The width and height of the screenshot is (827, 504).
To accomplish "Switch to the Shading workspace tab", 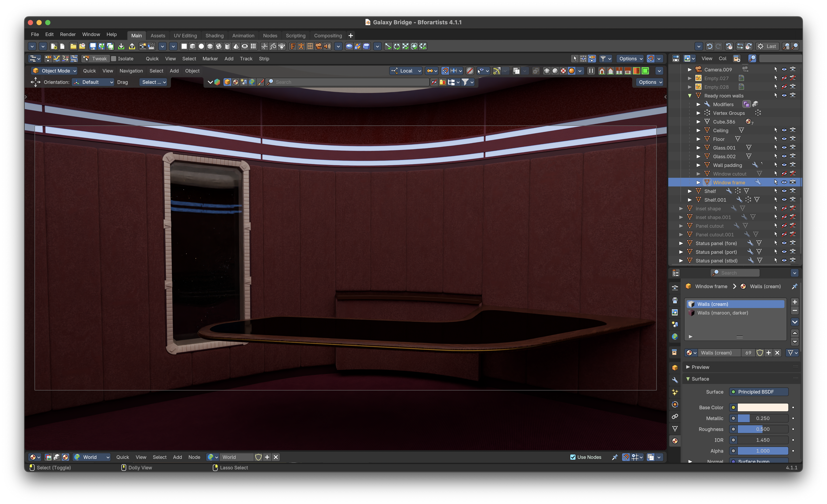I will click(215, 36).
